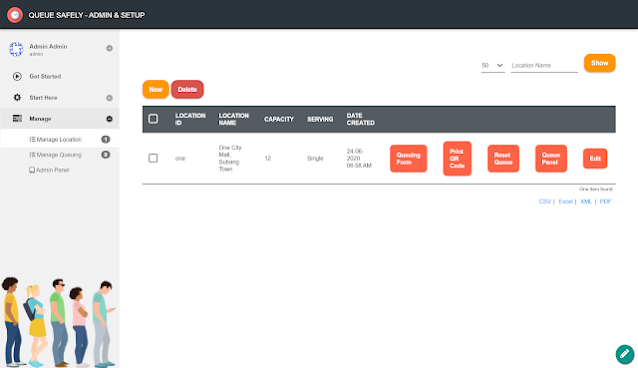The height and width of the screenshot is (368, 638).
Task: Click the green pencil edit floating icon
Action: click(625, 354)
